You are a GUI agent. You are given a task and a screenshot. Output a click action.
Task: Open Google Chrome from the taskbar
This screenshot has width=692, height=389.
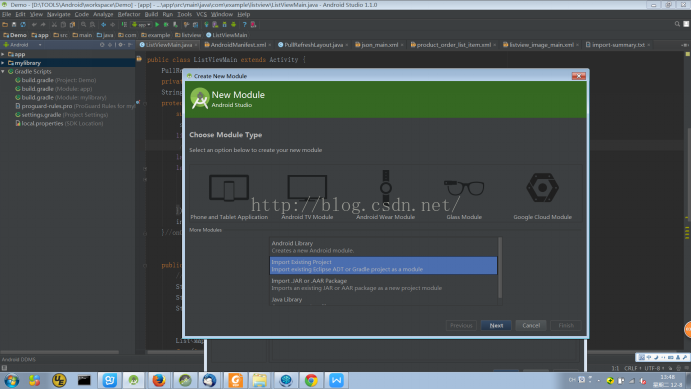311,380
